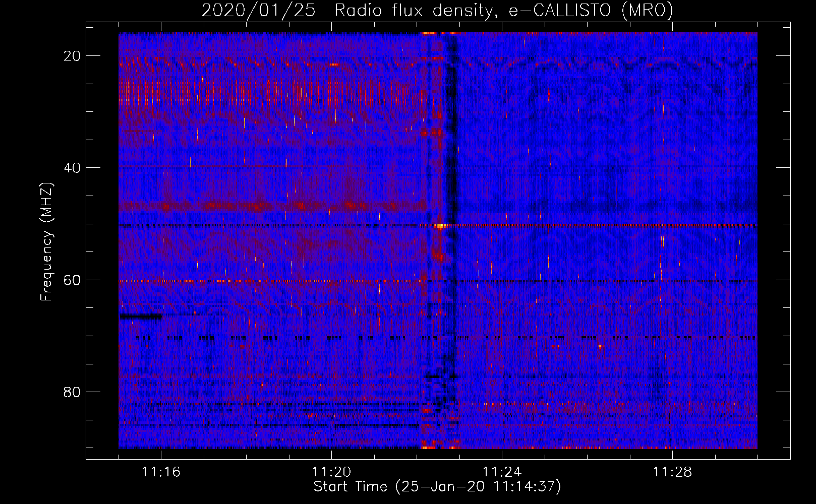Click the 'Start Time (25-Jan-20 11:14:37)' axis label

click(x=437, y=487)
